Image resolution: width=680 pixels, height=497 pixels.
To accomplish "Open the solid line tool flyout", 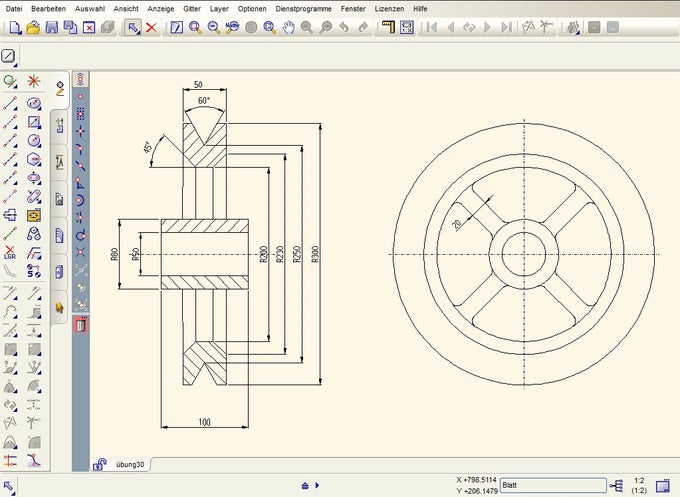I will (10, 104).
